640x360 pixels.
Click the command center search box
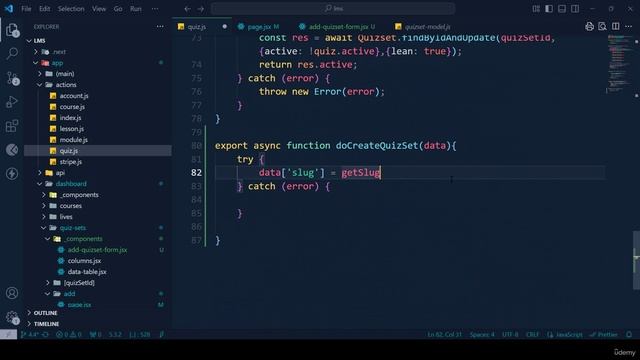click(333, 9)
